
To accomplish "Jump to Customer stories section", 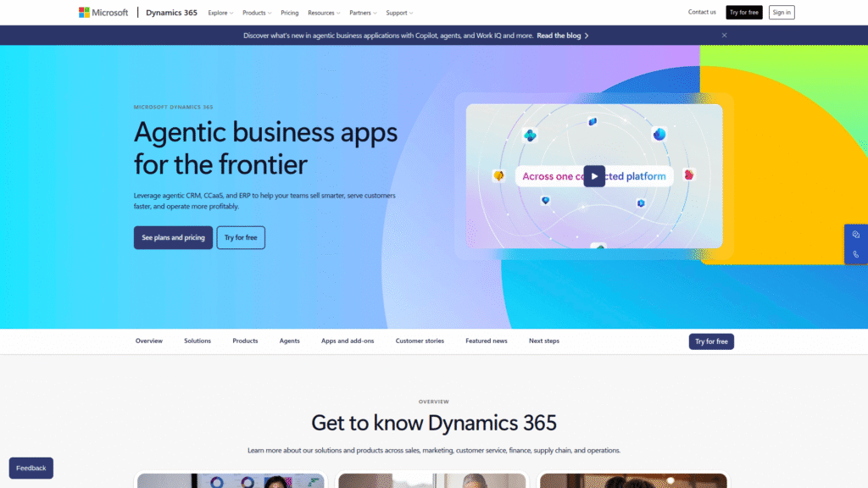I will click(x=420, y=341).
